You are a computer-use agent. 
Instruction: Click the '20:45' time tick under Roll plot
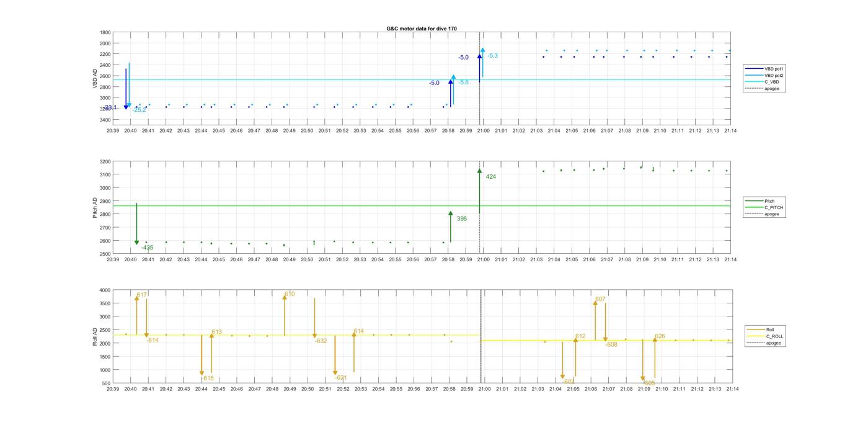click(x=219, y=389)
